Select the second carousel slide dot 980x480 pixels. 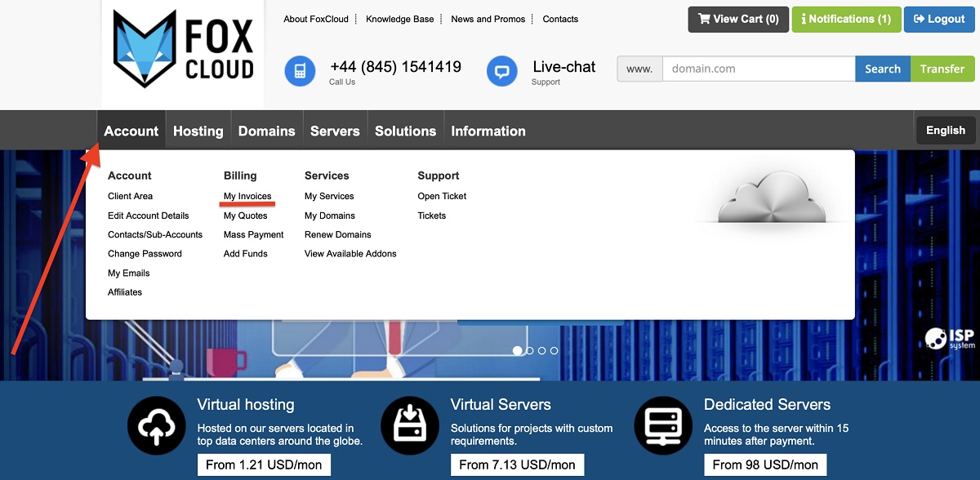point(530,350)
